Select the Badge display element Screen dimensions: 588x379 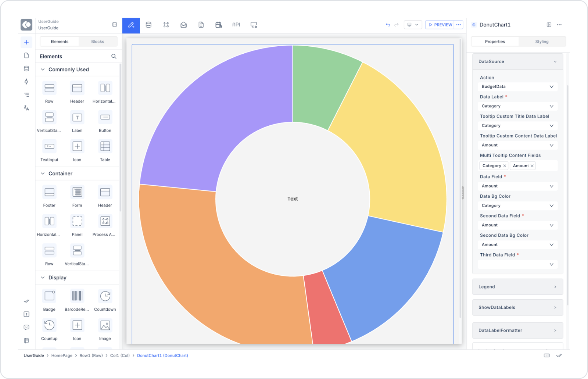point(49,300)
